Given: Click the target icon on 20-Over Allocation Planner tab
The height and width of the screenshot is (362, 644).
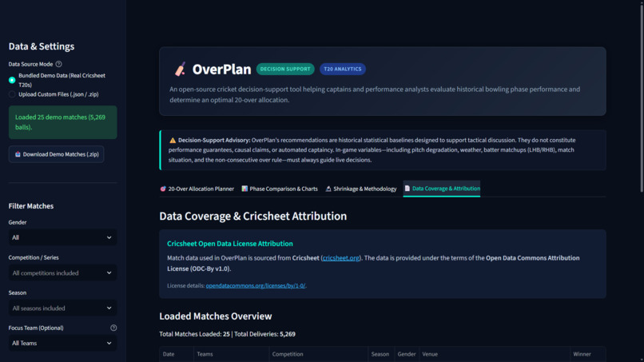Looking at the screenshot, I should click(x=163, y=189).
